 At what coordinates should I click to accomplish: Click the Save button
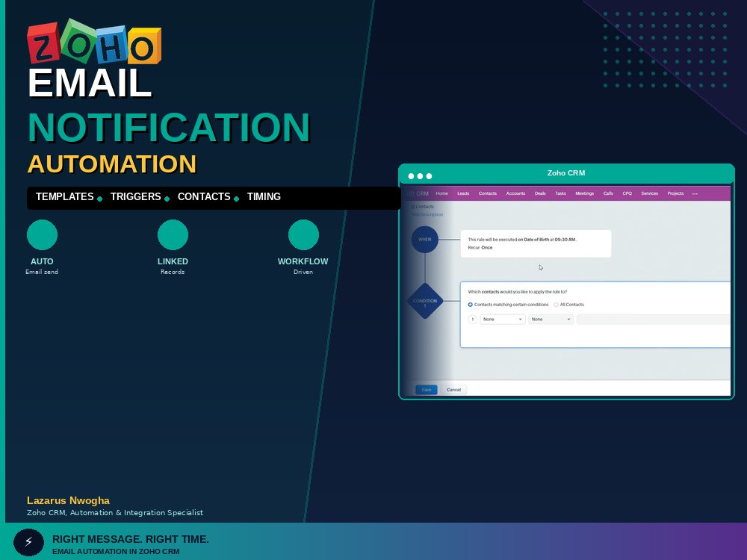click(x=426, y=390)
